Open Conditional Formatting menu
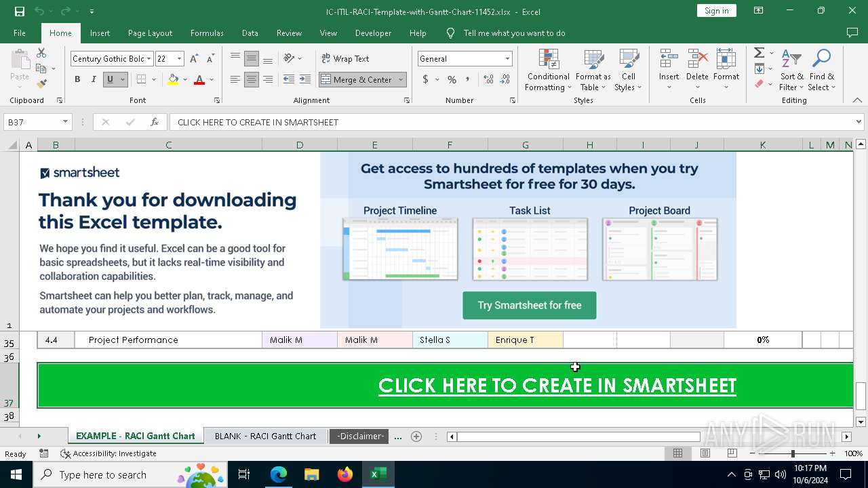868x488 pixels. 548,70
